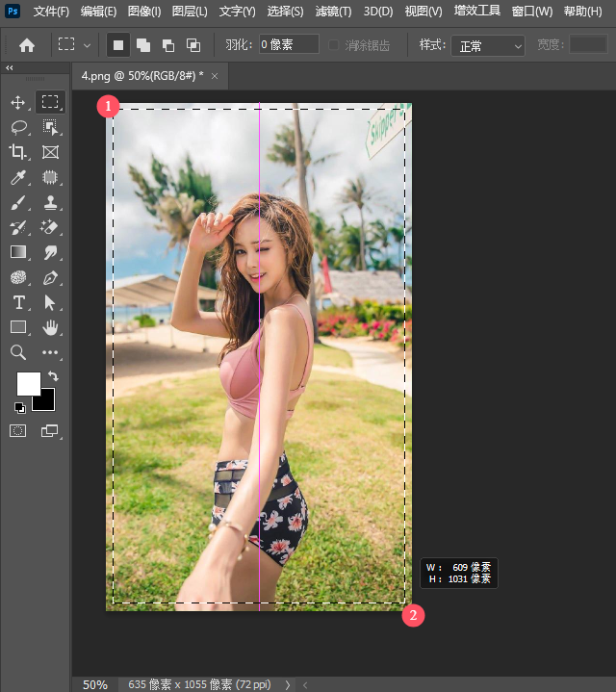Collapse the toolbox with double-arrow
The height and width of the screenshot is (692, 616).
click(x=10, y=68)
